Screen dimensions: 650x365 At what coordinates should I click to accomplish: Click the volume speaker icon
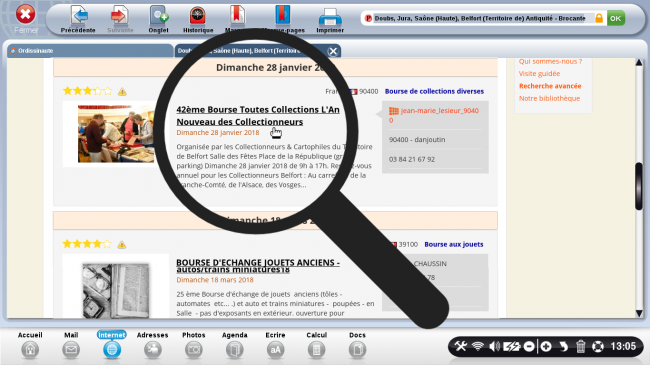494,346
